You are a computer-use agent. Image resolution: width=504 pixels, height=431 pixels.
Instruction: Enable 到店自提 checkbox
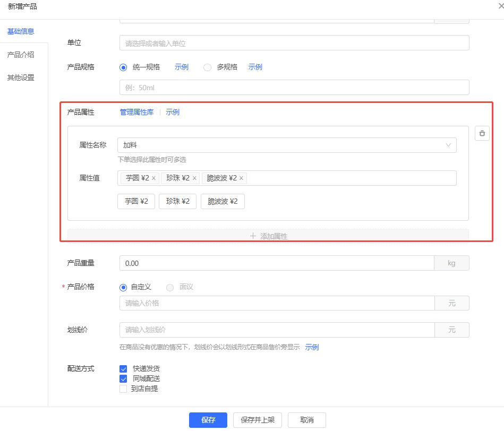click(x=123, y=389)
